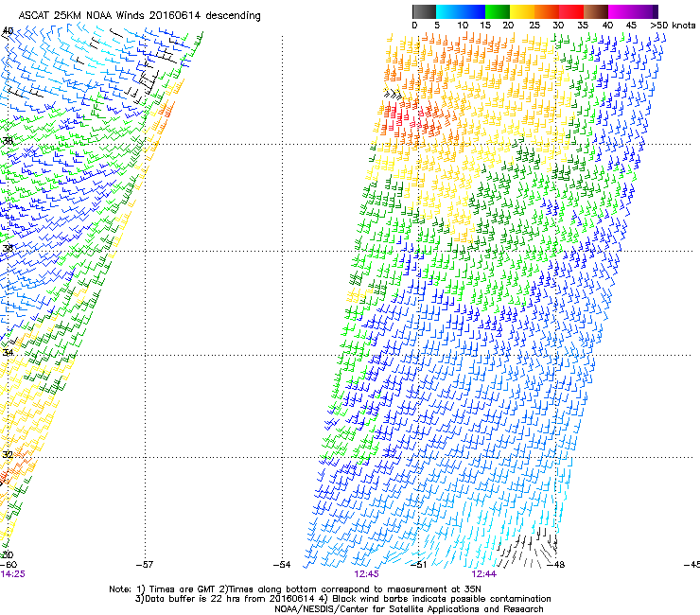Screen dimensions: 700x615
Task: Click the note line starting 'Note: 1) Times are GMT'
Action: (295, 589)
